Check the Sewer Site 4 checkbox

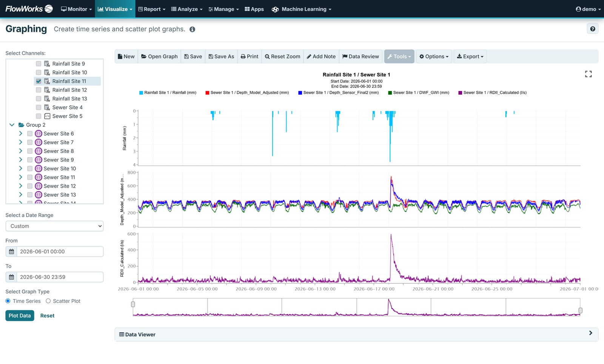39,108
